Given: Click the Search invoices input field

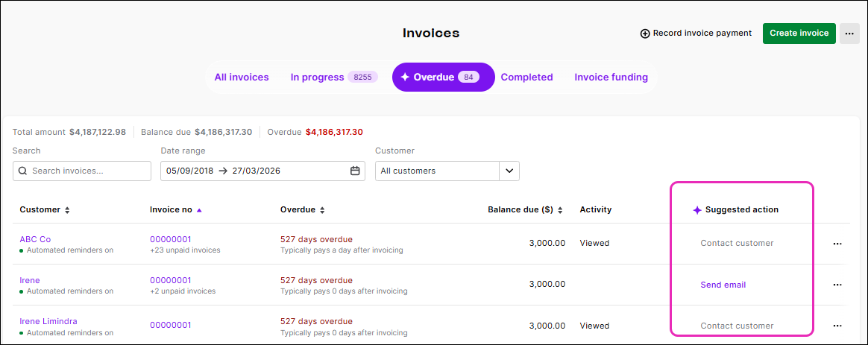Looking at the screenshot, I should click(x=82, y=171).
